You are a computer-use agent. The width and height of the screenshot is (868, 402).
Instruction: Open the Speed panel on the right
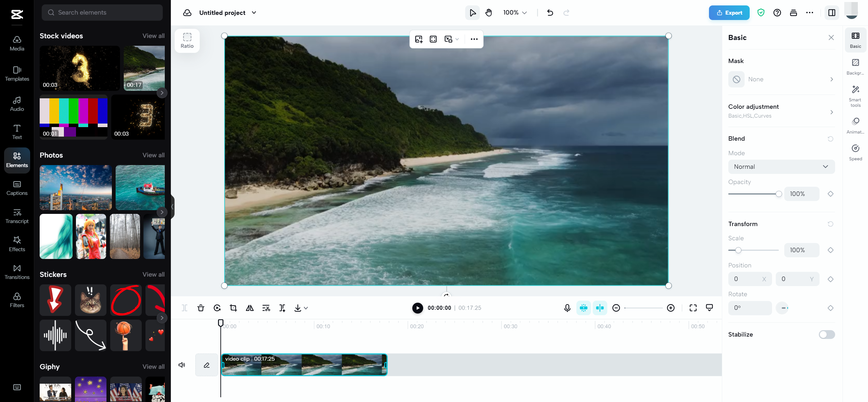coord(855,152)
